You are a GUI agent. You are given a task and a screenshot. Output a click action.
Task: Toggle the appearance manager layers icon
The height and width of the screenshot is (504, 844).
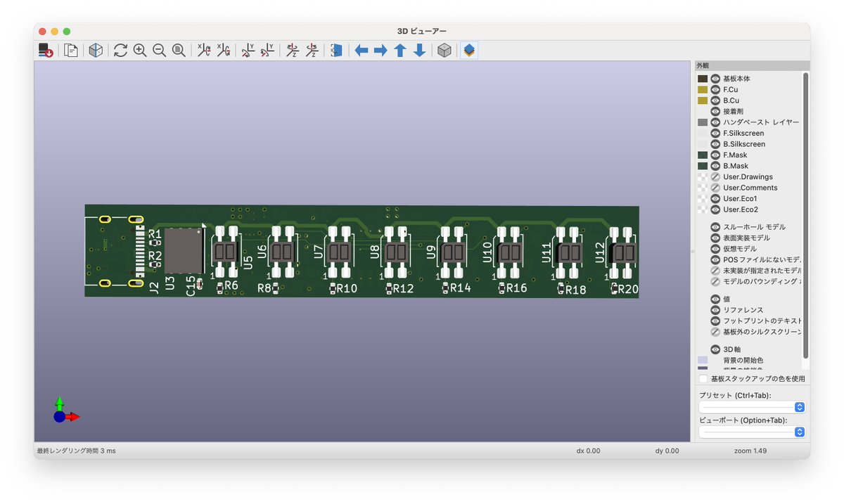pyautogui.click(x=469, y=51)
